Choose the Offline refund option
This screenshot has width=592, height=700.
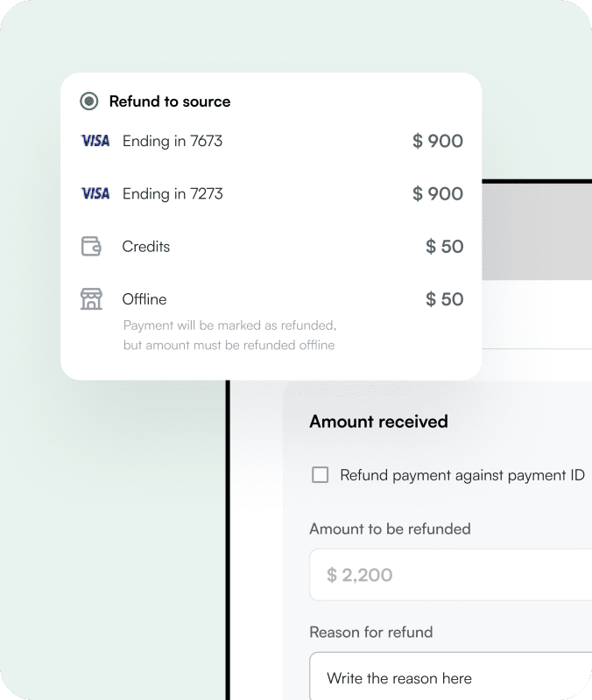144,299
